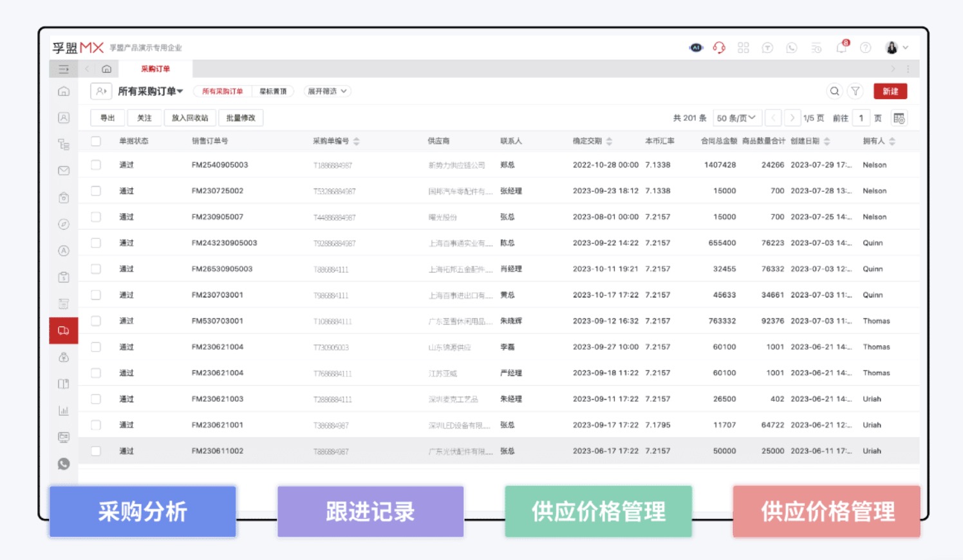
Task: Change page size via 50 条/页 dropdown
Action: coord(735,118)
